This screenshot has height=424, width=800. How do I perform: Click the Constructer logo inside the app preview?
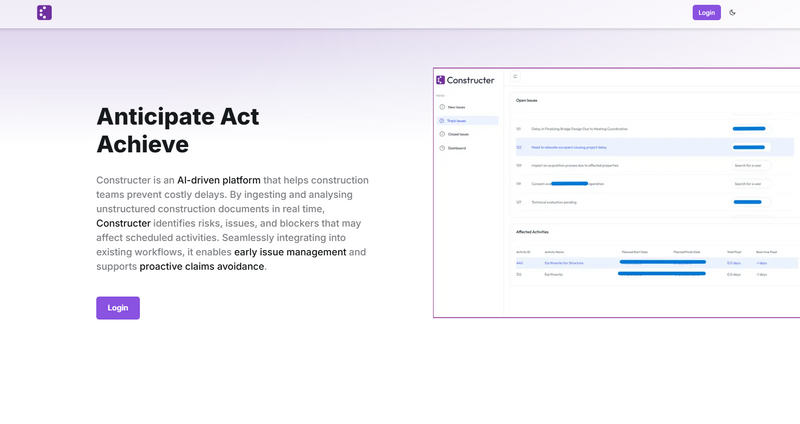466,80
